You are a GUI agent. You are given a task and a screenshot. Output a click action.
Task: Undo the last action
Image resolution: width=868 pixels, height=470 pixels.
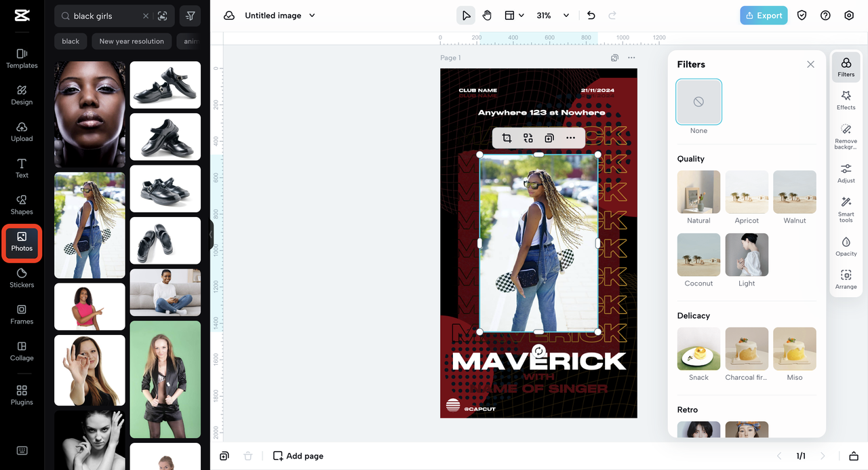click(591, 16)
